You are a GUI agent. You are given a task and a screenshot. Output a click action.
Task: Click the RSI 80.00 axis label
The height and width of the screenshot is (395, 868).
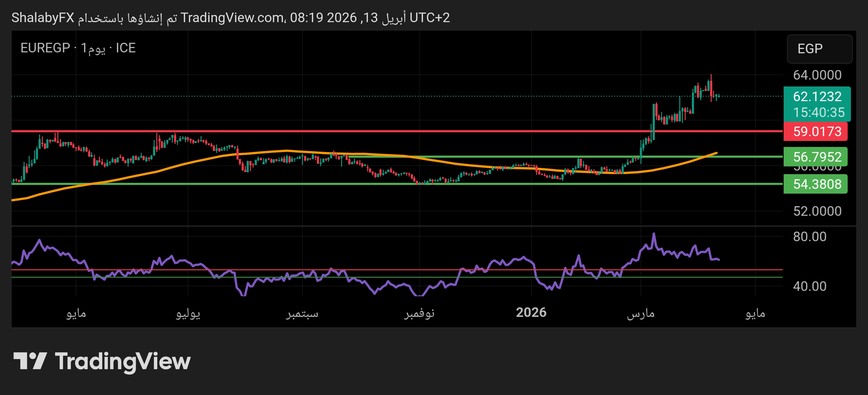(809, 236)
